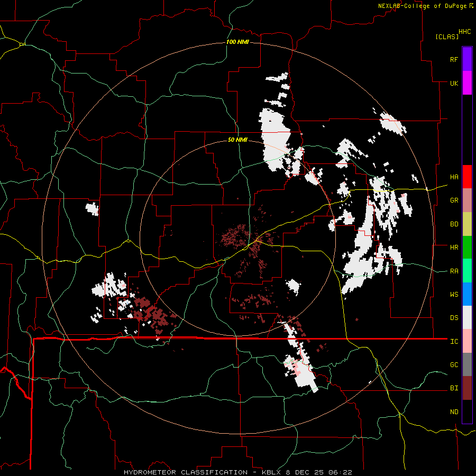Click the Hydrometeor Classification KBLX title text

pyautogui.click(x=237, y=472)
